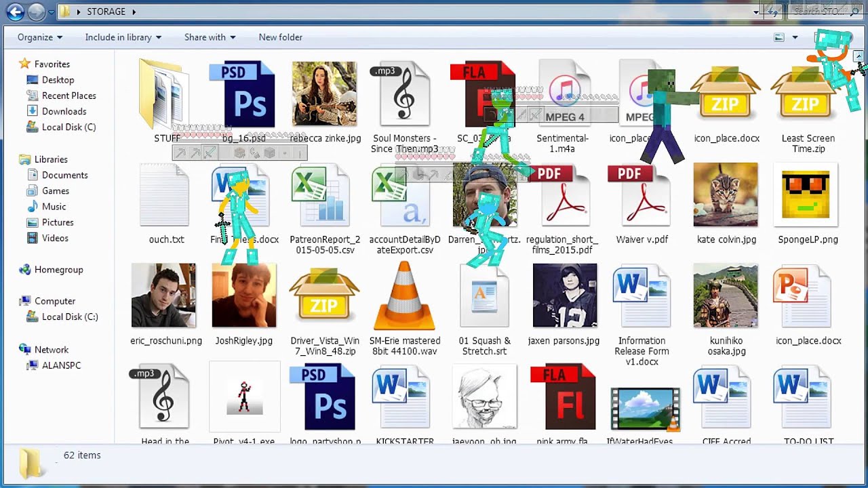The height and width of the screenshot is (488, 868).
Task: Select Network in the navigation pane
Action: point(44,350)
